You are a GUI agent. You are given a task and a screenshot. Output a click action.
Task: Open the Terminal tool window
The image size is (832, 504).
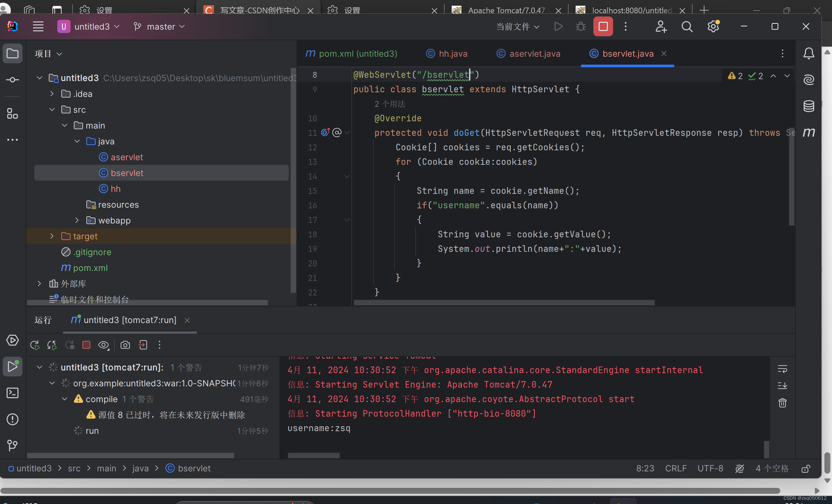pos(13,393)
